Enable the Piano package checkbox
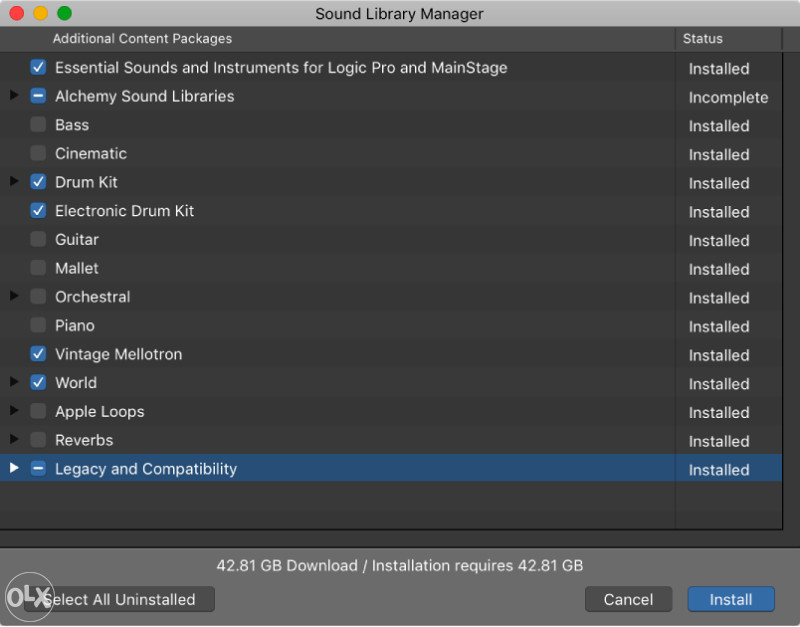 [38, 325]
